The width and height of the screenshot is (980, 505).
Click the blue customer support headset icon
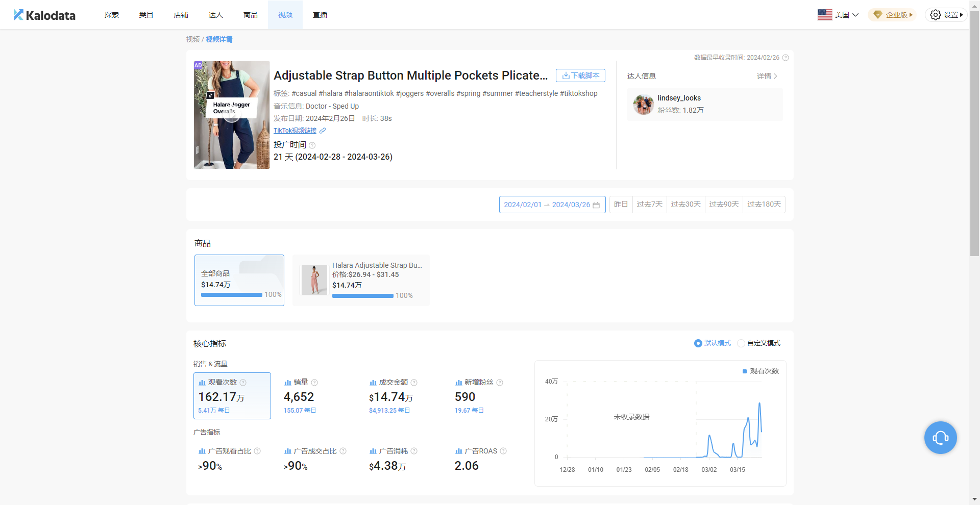pos(940,438)
